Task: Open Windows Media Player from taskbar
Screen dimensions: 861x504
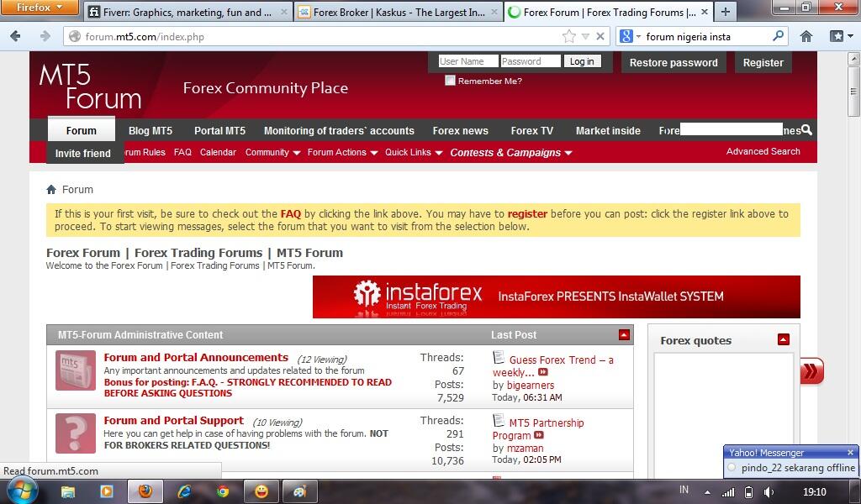Action: [x=107, y=491]
